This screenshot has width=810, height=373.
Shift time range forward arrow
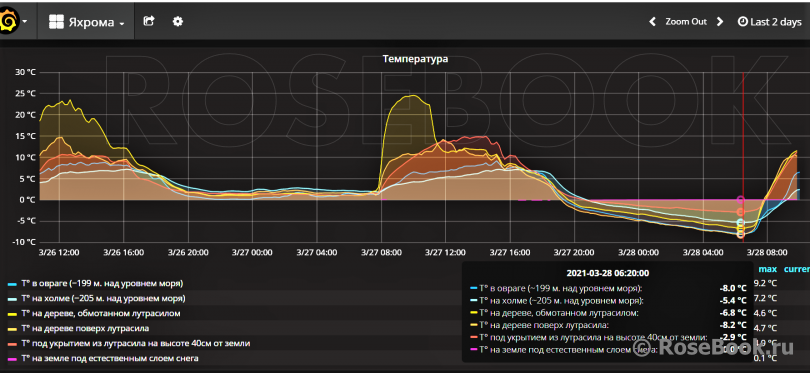[x=719, y=22]
